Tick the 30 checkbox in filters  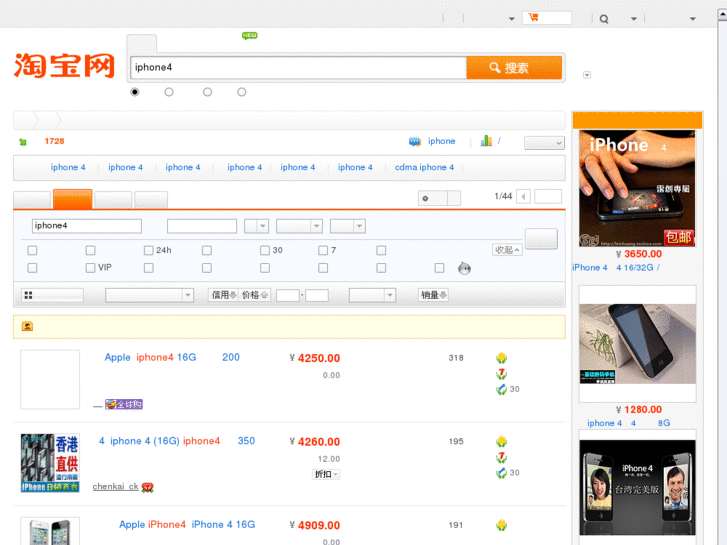pyautogui.click(x=265, y=250)
